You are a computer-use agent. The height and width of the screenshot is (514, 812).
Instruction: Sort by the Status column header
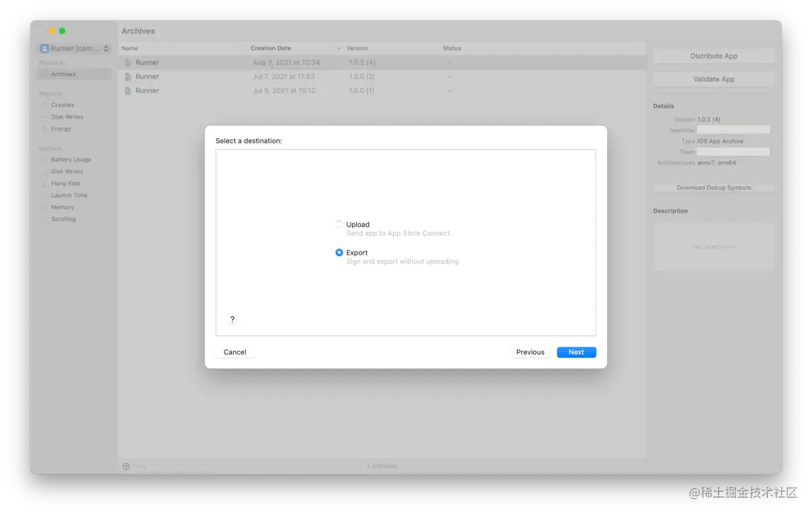coord(452,49)
